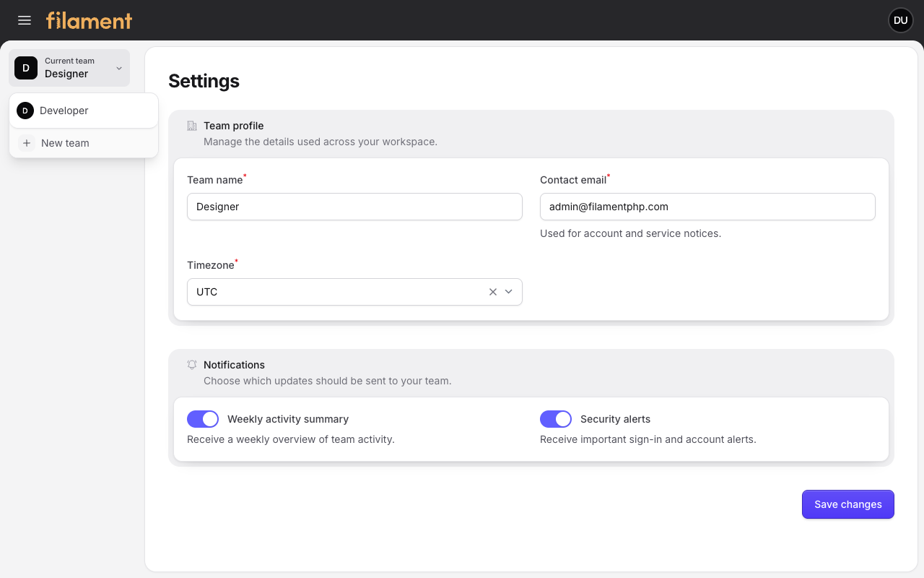This screenshot has width=924, height=578.
Task: Click the Weekly activity summary label
Action: (288, 419)
